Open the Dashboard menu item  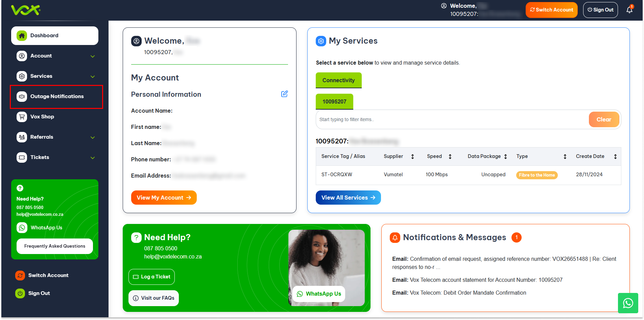click(x=55, y=36)
